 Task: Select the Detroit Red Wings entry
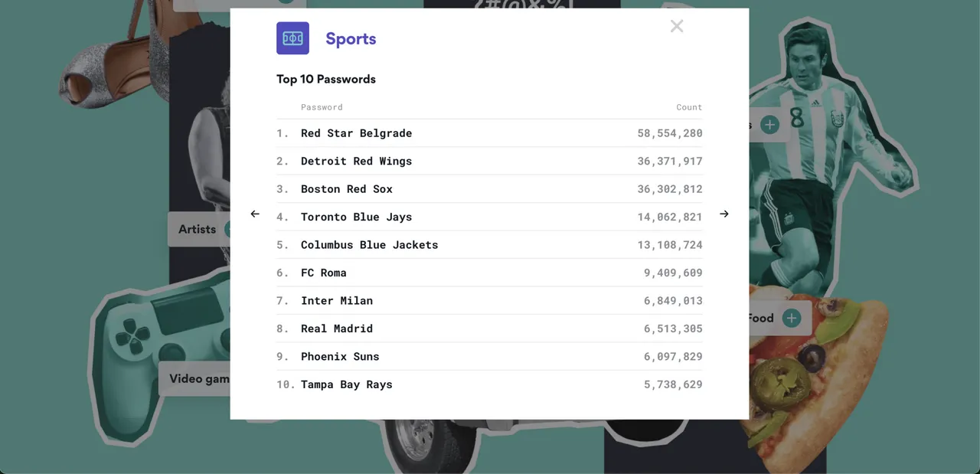click(489, 161)
